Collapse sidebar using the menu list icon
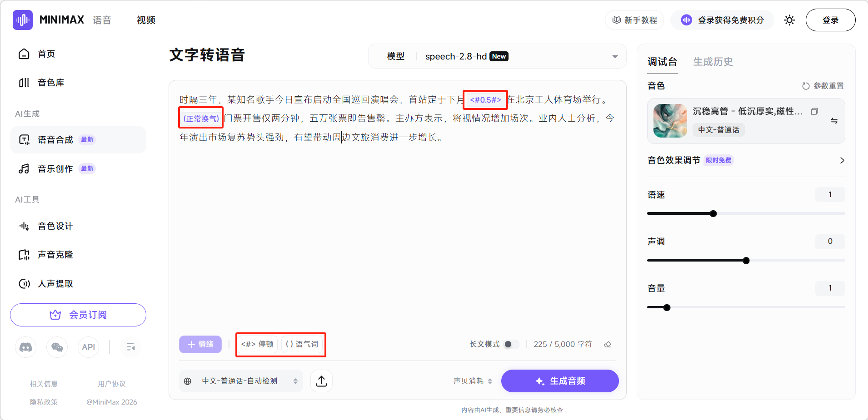Viewport: 868px width, 420px height. 131,347
